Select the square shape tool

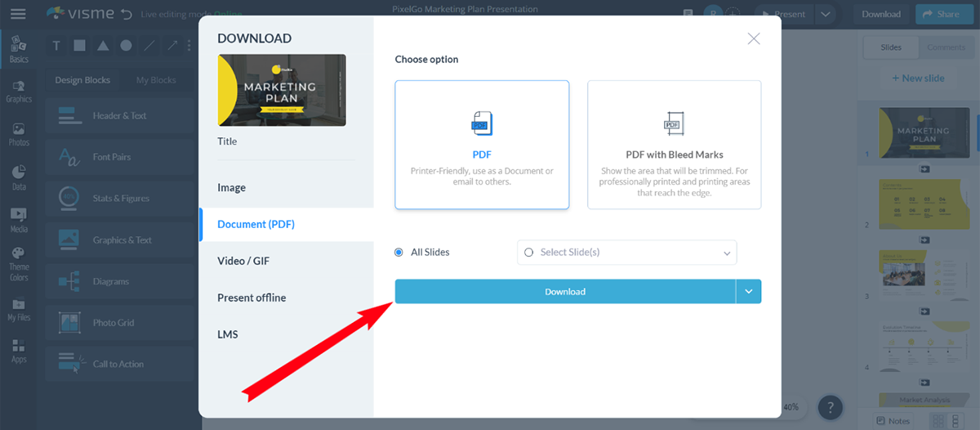80,46
